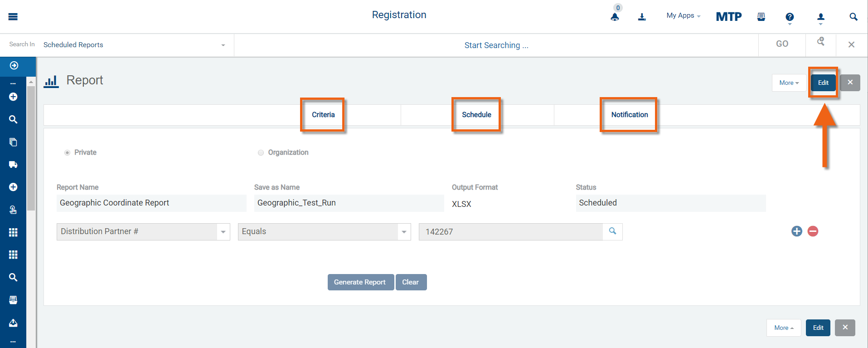Image resolution: width=868 pixels, height=348 pixels.
Task: Switch to the Schedule tab
Action: tap(476, 115)
